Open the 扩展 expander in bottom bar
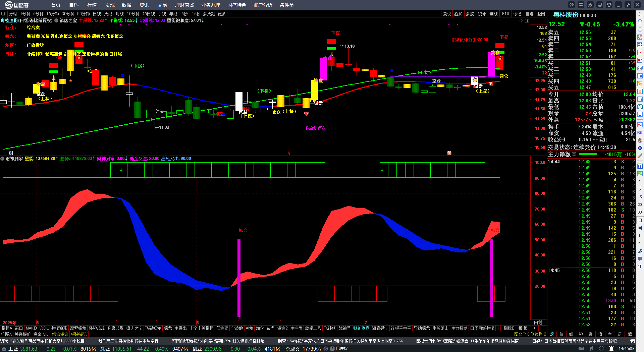The width and height of the screenshot is (644, 352). click(6, 334)
